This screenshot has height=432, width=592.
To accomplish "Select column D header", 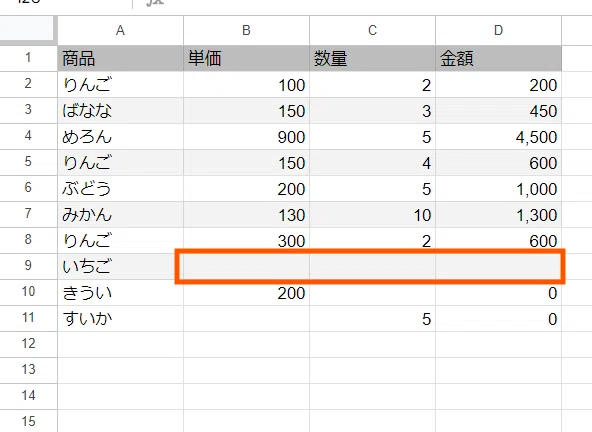I will [x=498, y=30].
